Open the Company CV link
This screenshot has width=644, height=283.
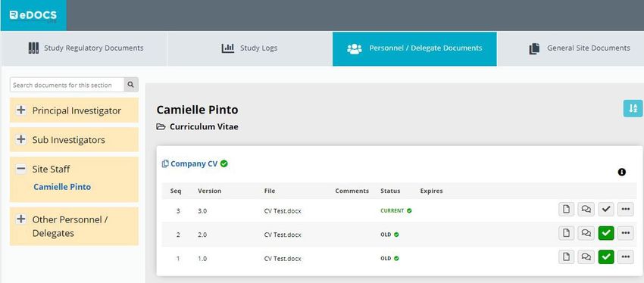click(x=194, y=163)
